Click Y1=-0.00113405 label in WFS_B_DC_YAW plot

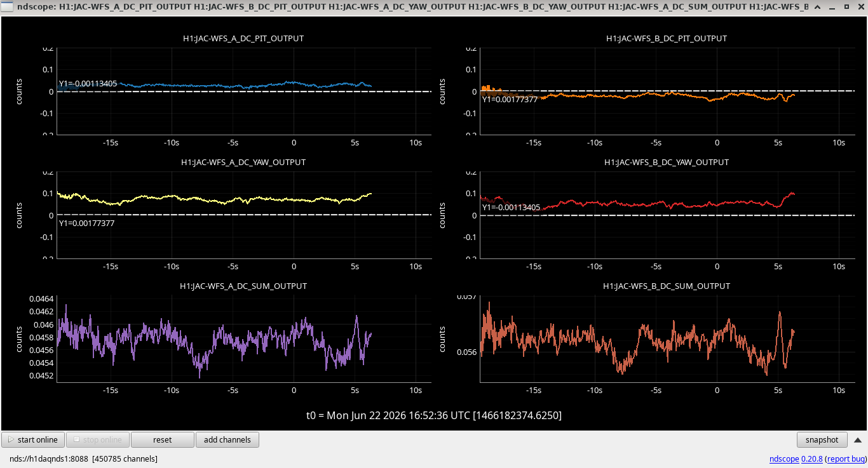(511, 207)
